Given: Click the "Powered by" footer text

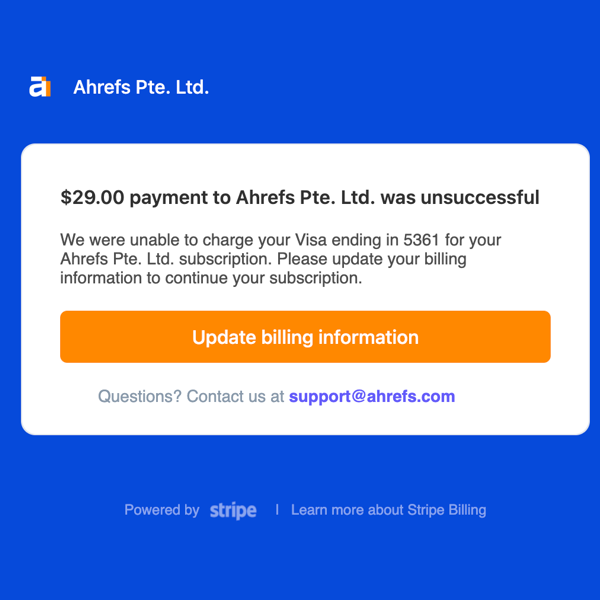Looking at the screenshot, I should 161,510.
